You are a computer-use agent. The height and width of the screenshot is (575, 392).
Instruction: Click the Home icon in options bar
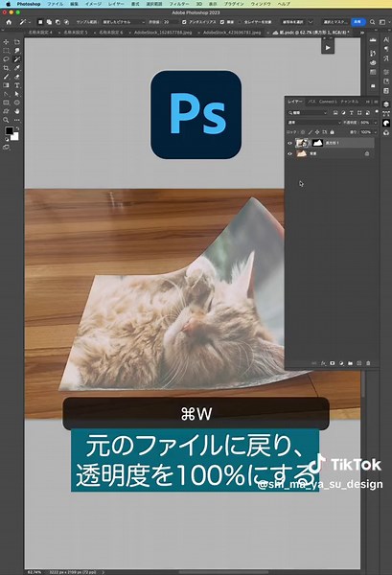[9, 22]
